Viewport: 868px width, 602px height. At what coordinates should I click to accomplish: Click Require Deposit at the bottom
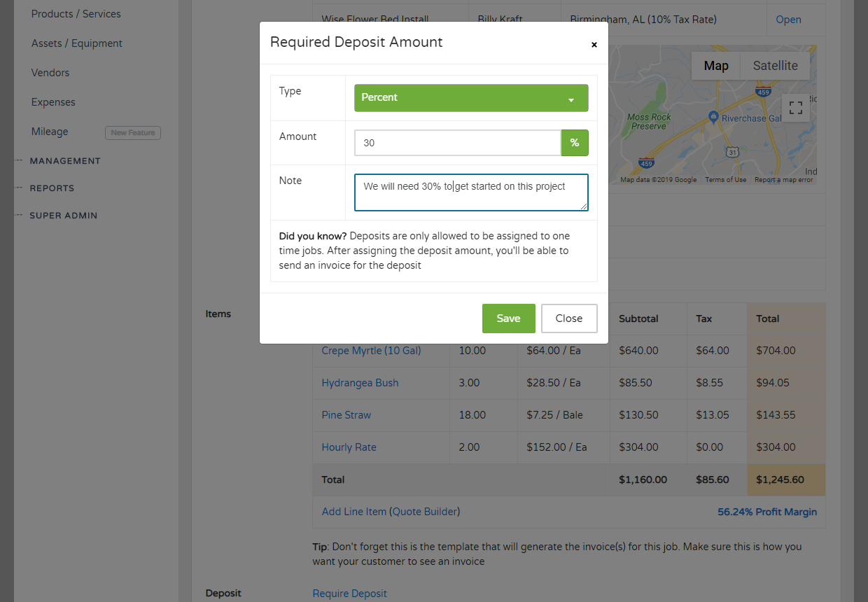coord(349,593)
